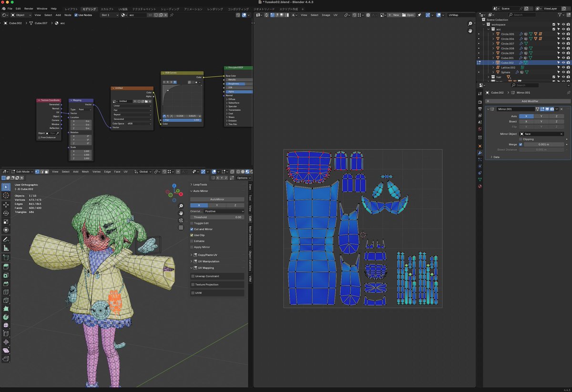The height and width of the screenshot is (392, 572).
Task: Switch to vertex select mode in the 3D viewport
Action: (x=38, y=171)
